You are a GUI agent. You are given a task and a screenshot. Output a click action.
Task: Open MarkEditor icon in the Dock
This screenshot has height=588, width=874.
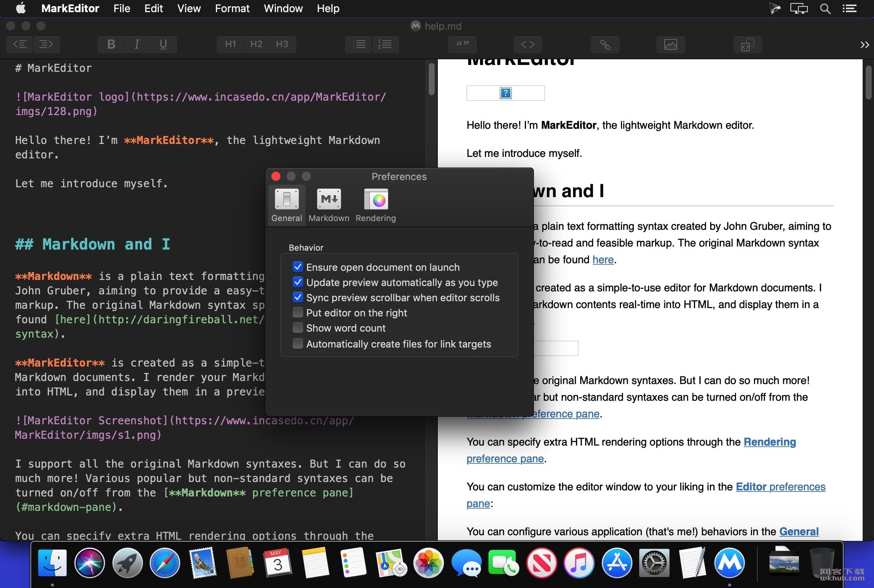point(729,563)
